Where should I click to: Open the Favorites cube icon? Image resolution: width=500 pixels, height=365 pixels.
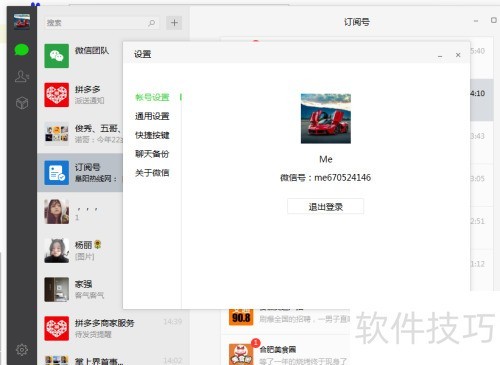point(22,103)
